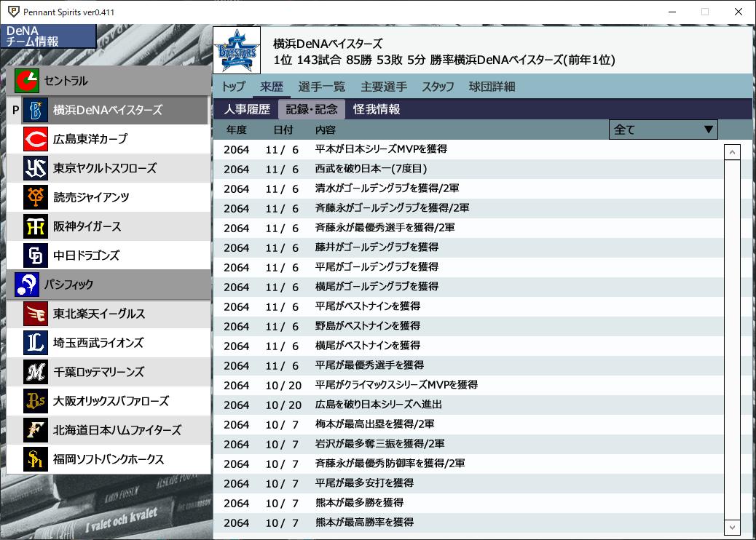Image resolution: width=756 pixels, height=540 pixels.
Task: Select 阪神タイガース in team list
Action: [x=109, y=226]
